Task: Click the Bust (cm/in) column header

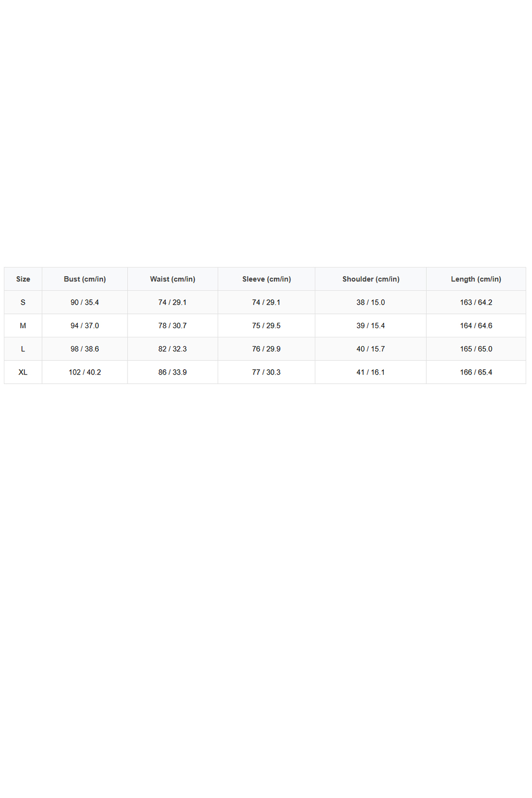Action: [x=85, y=279]
